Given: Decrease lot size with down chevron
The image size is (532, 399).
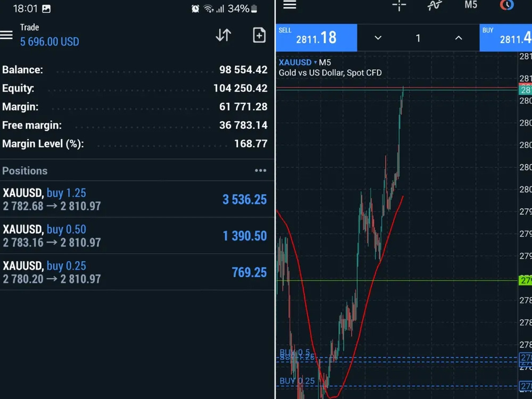Looking at the screenshot, I should (x=378, y=38).
